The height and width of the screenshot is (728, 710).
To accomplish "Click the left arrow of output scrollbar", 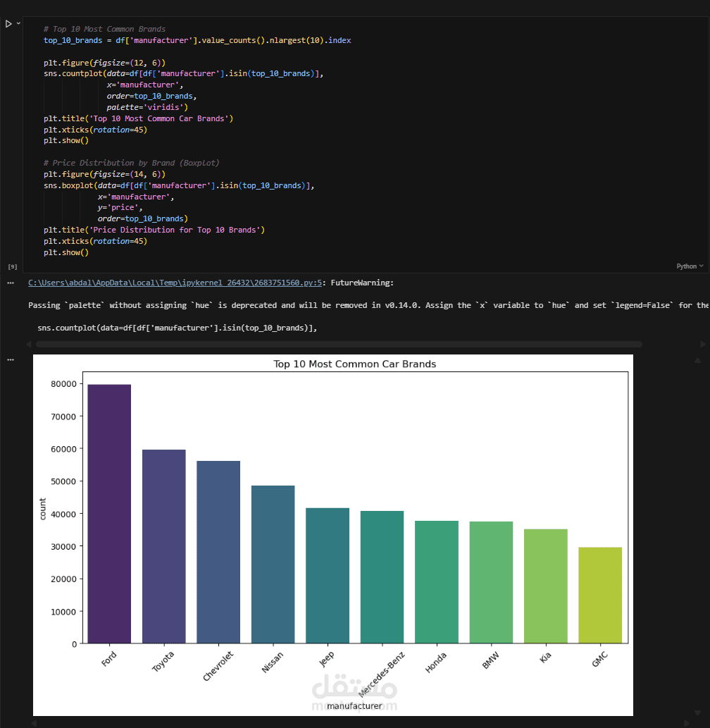I will 30,344.
